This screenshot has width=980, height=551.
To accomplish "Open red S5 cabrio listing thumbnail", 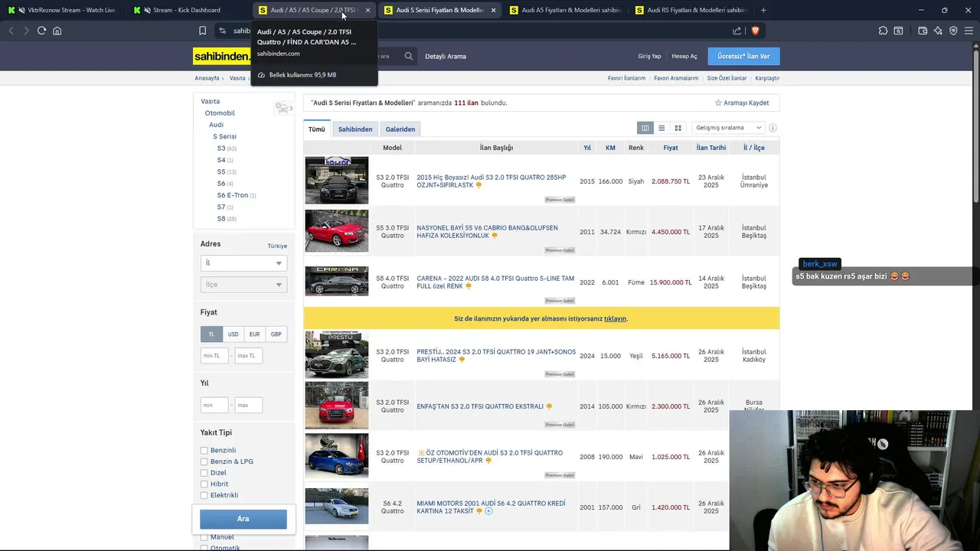I will coord(337,231).
